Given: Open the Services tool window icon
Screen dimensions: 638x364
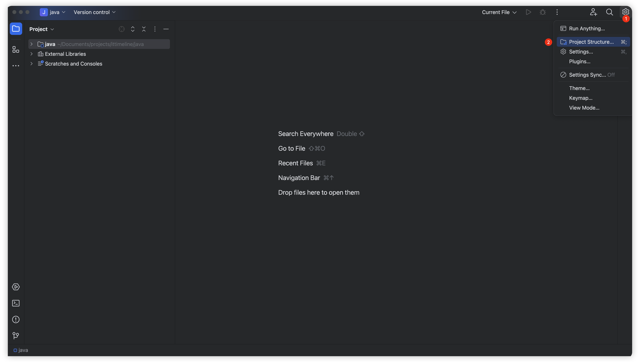Looking at the screenshot, I should (x=16, y=287).
